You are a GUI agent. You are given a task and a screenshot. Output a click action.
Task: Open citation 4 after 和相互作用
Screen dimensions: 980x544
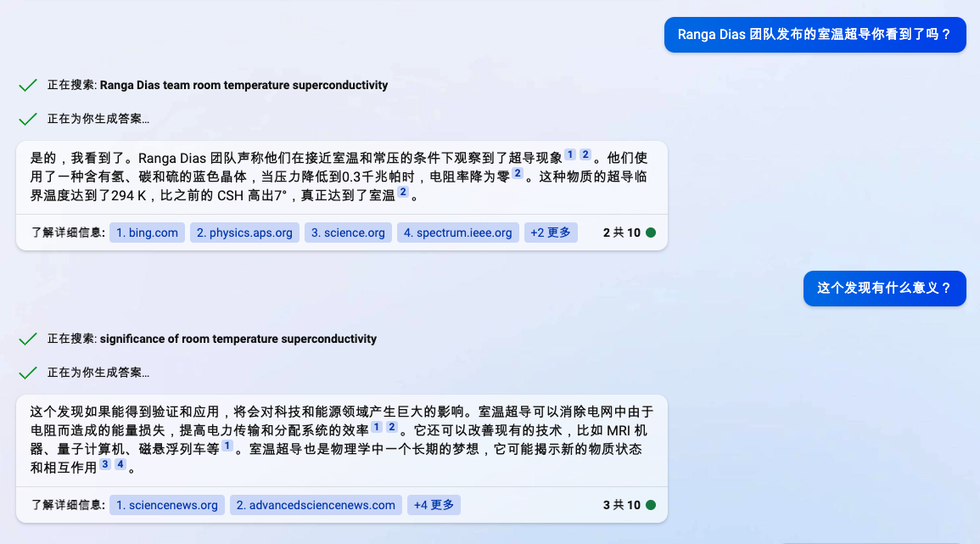coord(120,464)
